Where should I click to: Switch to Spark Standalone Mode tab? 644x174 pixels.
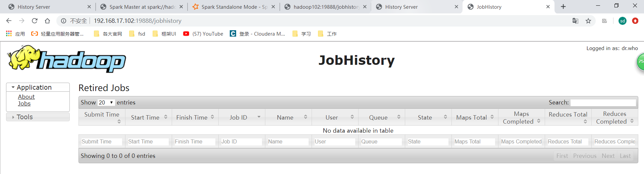[234, 7]
